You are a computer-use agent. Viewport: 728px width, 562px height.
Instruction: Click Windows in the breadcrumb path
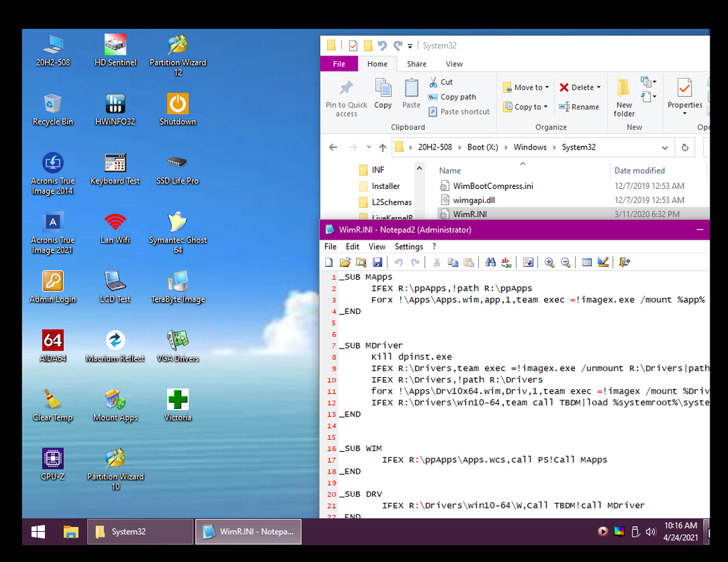pyautogui.click(x=530, y=148)
